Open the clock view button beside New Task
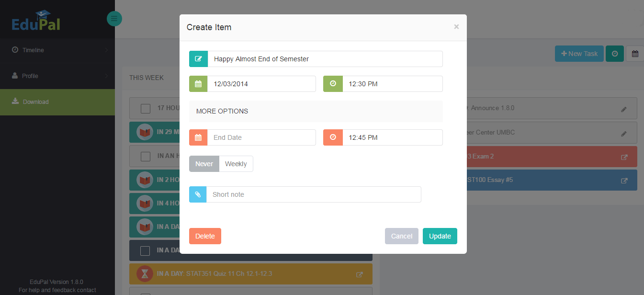Viewport: 644px width, 295px height. coord(615,54)
